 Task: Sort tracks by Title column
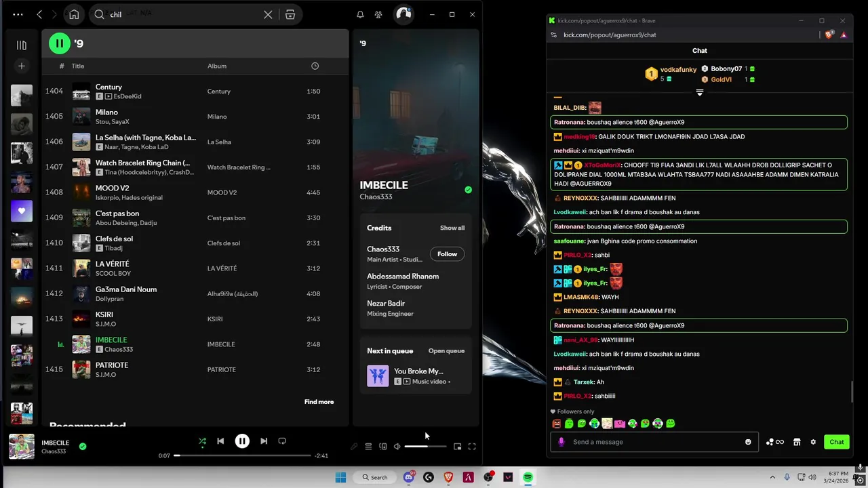pyautogui.click(x=78, y=66)
